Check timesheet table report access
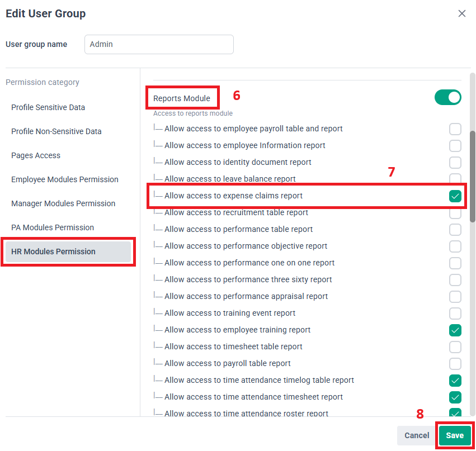 [455, 347]
